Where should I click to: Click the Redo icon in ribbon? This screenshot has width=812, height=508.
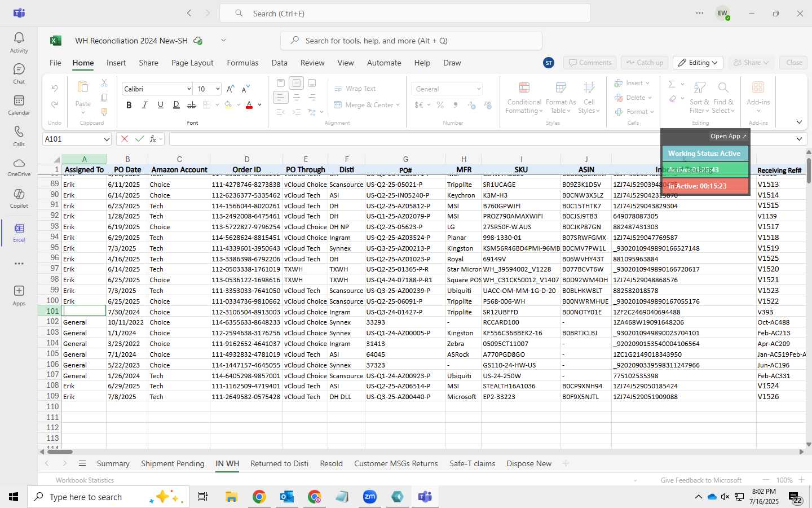tap(55, 105)
